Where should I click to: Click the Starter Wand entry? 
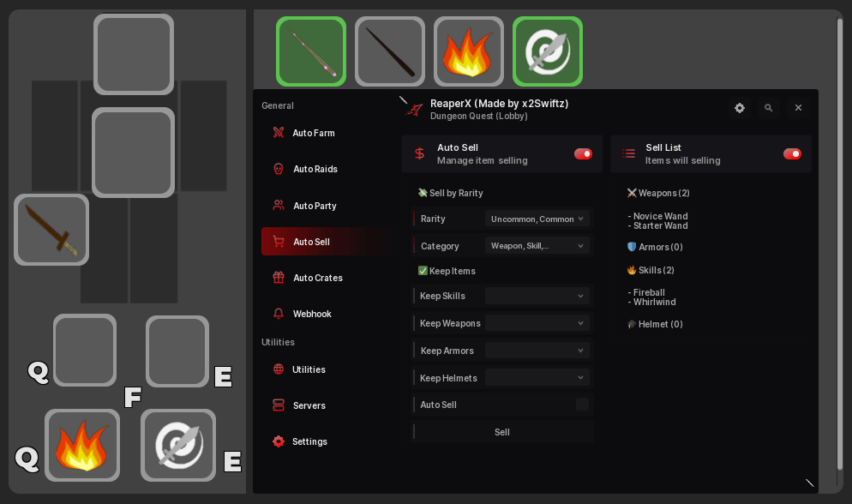point(658,226)
